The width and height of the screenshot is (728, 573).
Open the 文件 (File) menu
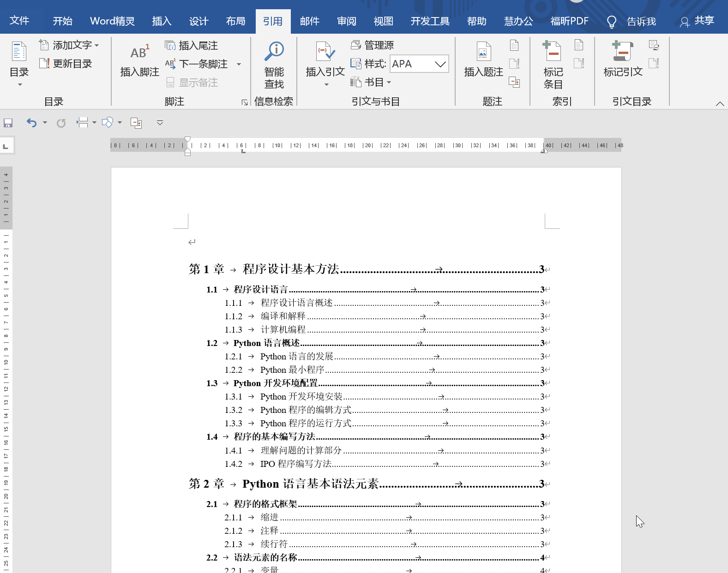click(19, 21)
